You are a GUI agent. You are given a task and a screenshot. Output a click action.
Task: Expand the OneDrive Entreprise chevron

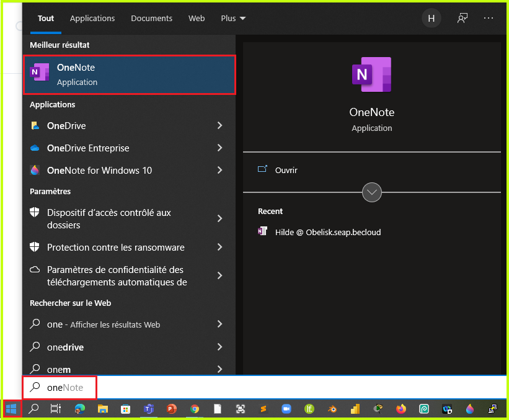pyautogui.click(x=219, y=148)
